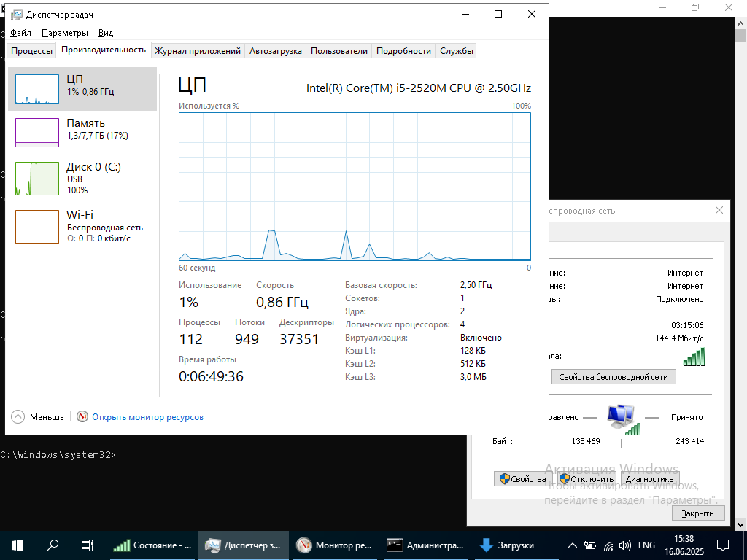Click the connection speed 144.4 Мбит/с
Screen dimensions: 747x560
679,338
